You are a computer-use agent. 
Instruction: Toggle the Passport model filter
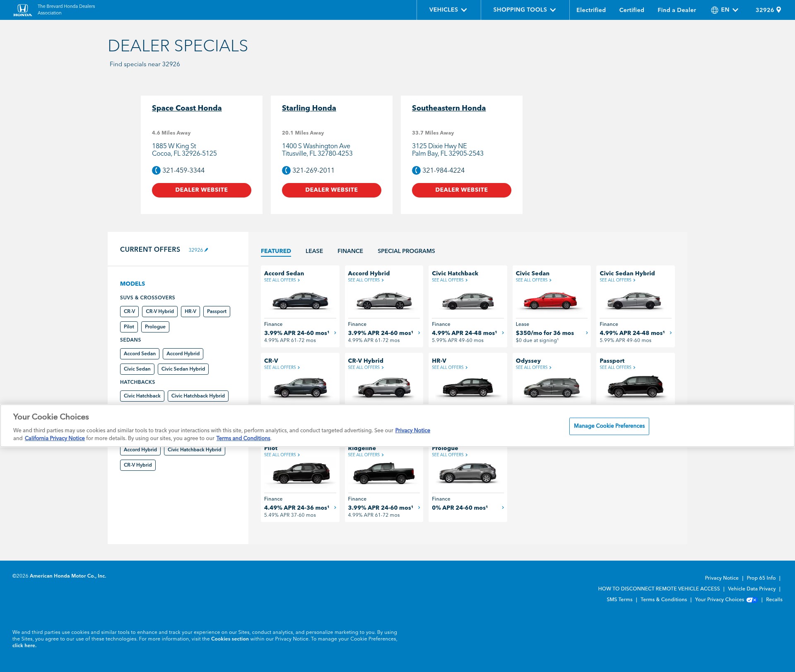point(217,311)
